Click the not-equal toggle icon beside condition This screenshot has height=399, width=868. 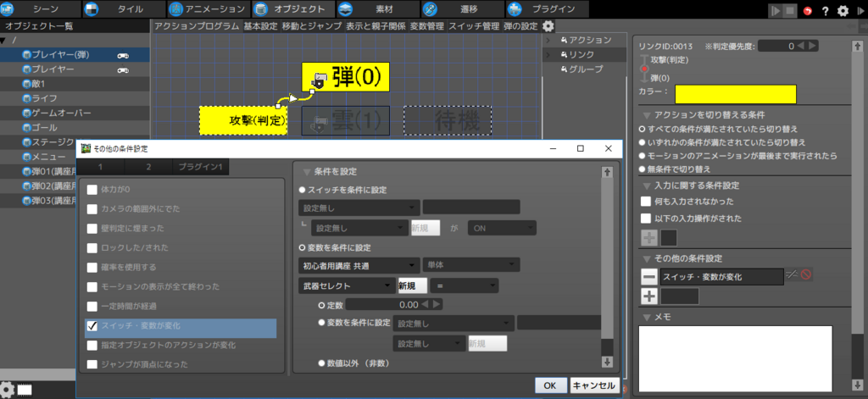coord(793,274)
